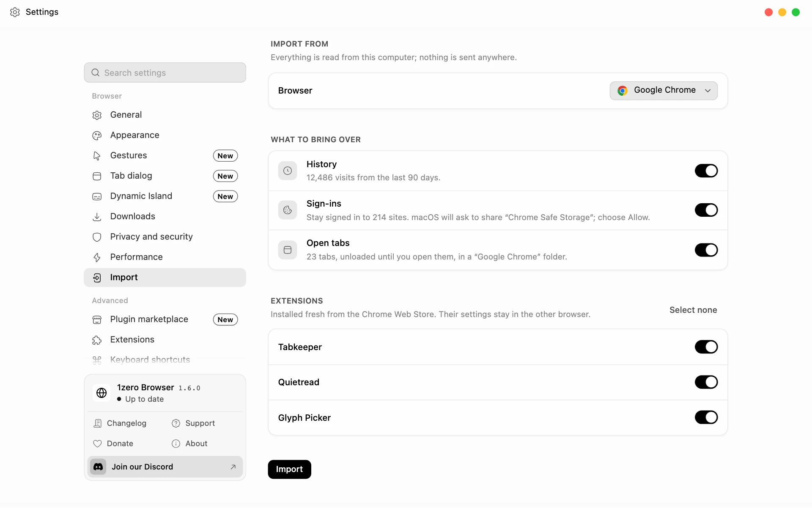Screen dimensions: 812x508
Task: Click the Changelog document icon
Action: pyautogui.click(x=98, y=423)
